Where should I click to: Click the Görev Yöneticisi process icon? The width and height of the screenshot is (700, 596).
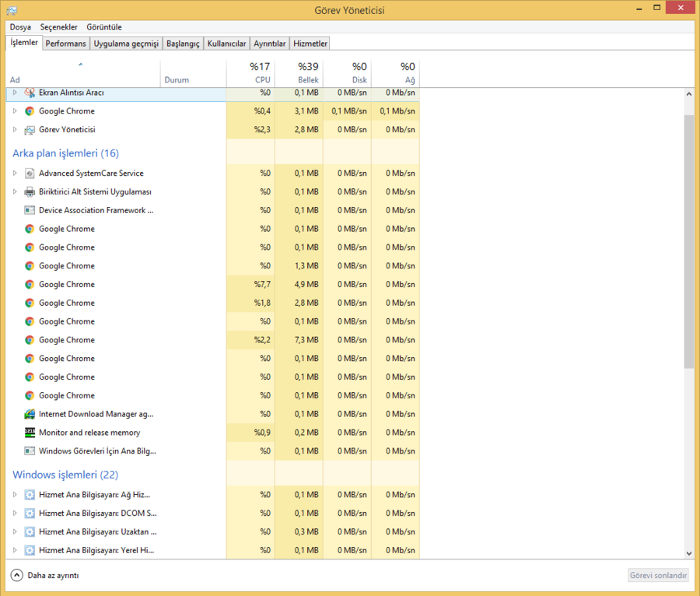[x=30, y=130]
